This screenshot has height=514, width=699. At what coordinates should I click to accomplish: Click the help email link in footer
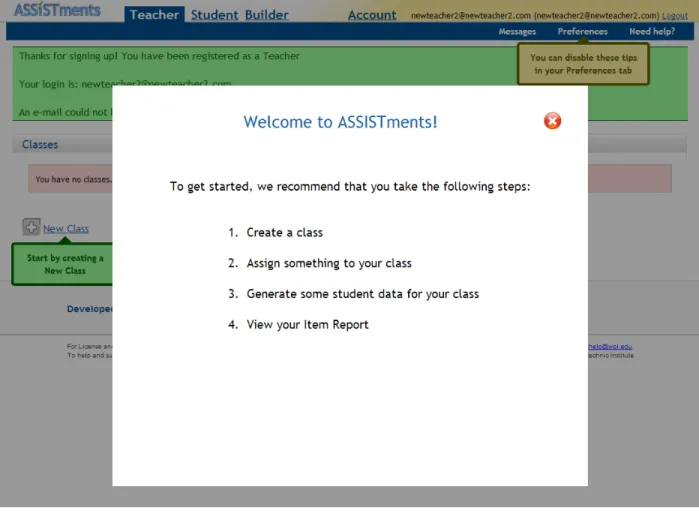[x=610, y=346]
